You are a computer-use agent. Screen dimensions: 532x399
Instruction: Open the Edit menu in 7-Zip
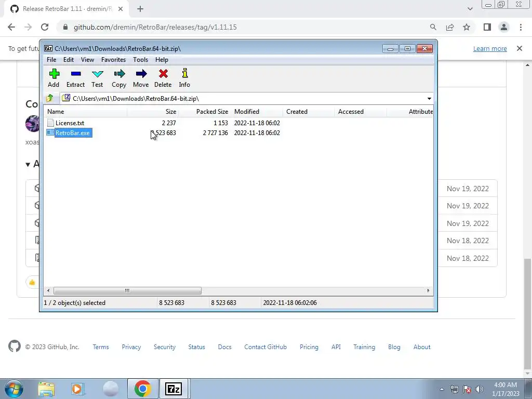pos(69,60)
